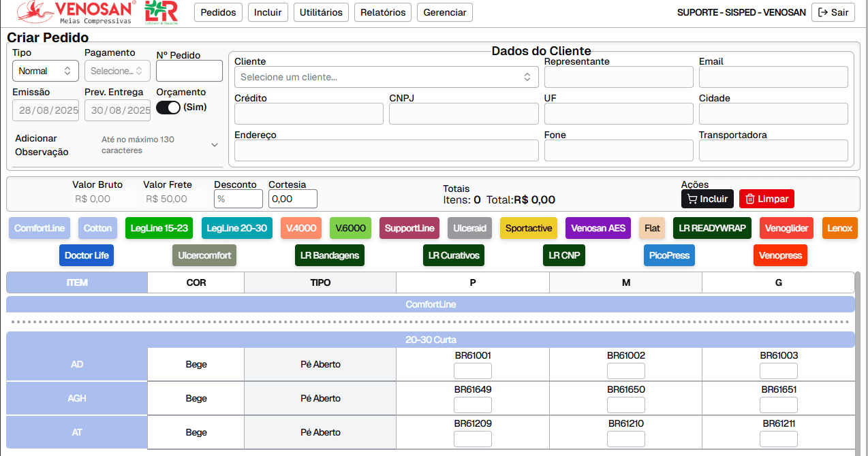Select the PicoPress product line
Screen dimensions: 868x456
click(669, 255)
